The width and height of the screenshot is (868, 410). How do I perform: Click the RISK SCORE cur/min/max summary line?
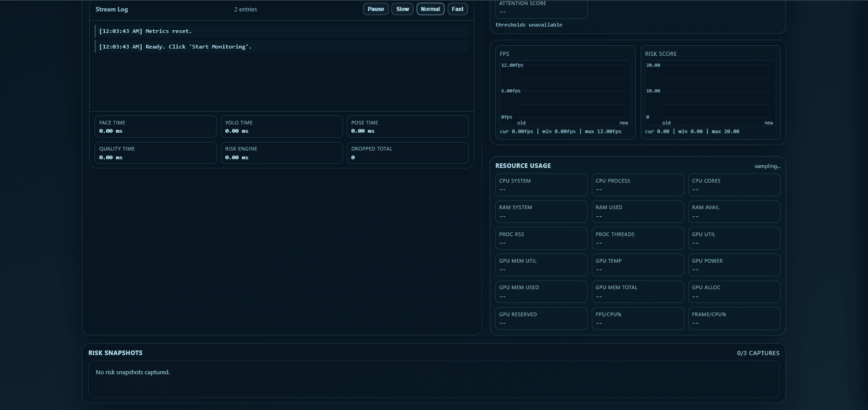point(692,132)
